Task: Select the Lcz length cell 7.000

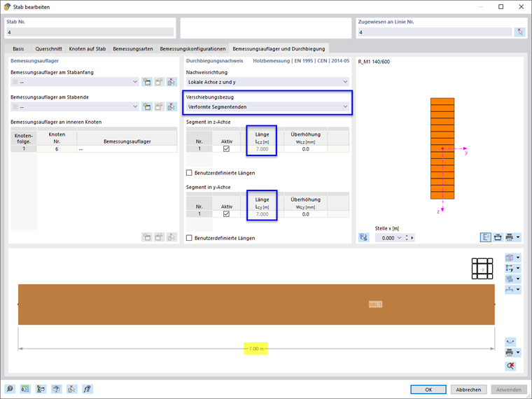Action: click(262, 148)
